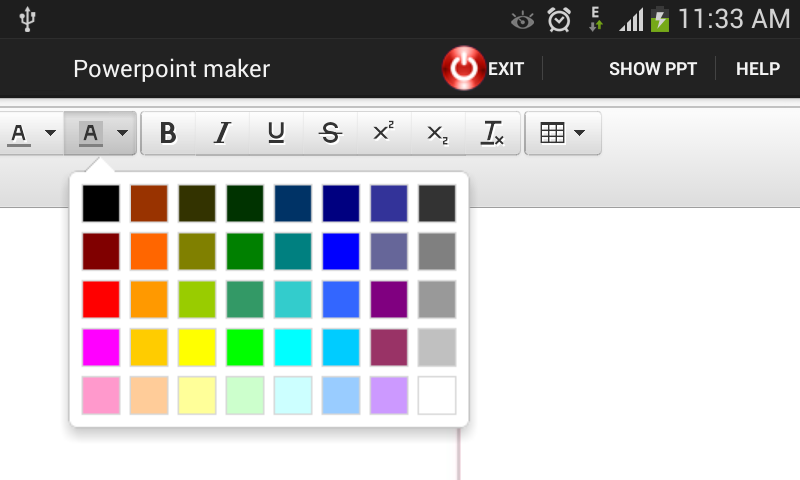Pick the magenta color swatch

101,347
